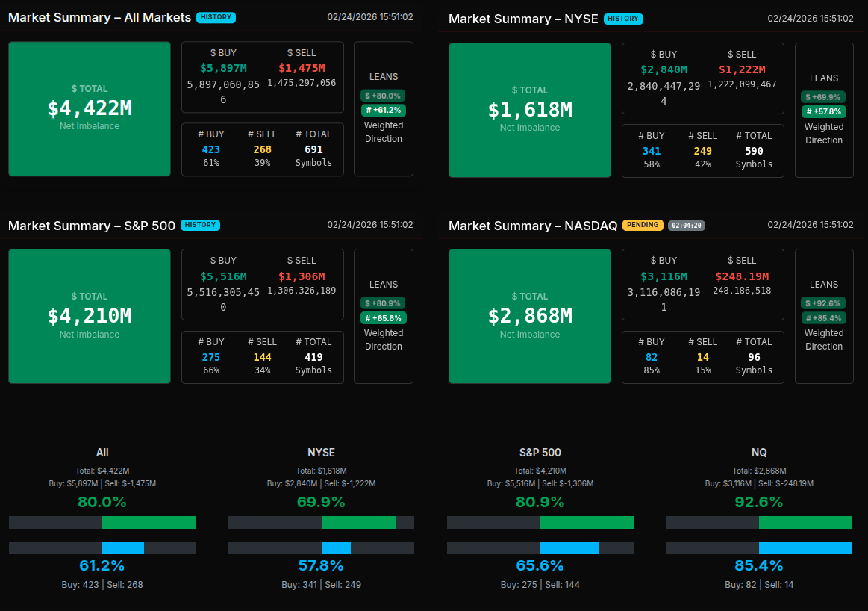Screen dimensions: 868x611
Task: Select the S&P 500 HISTORY badge
Action: pos(200,225)
